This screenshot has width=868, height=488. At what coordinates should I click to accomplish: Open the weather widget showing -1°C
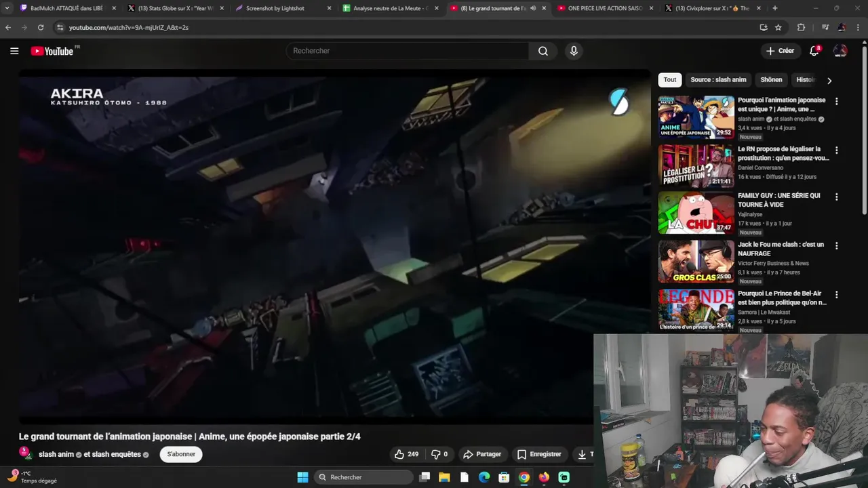(x=32, y=477)
